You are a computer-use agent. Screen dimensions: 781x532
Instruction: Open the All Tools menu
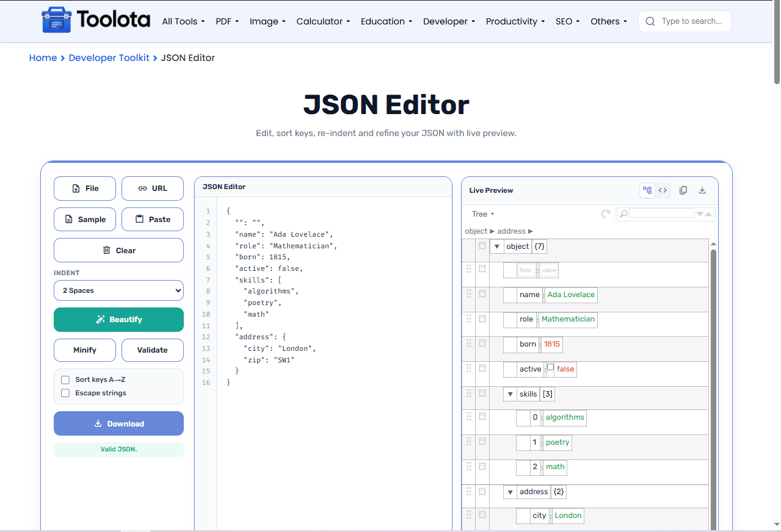tap(183, 21)
